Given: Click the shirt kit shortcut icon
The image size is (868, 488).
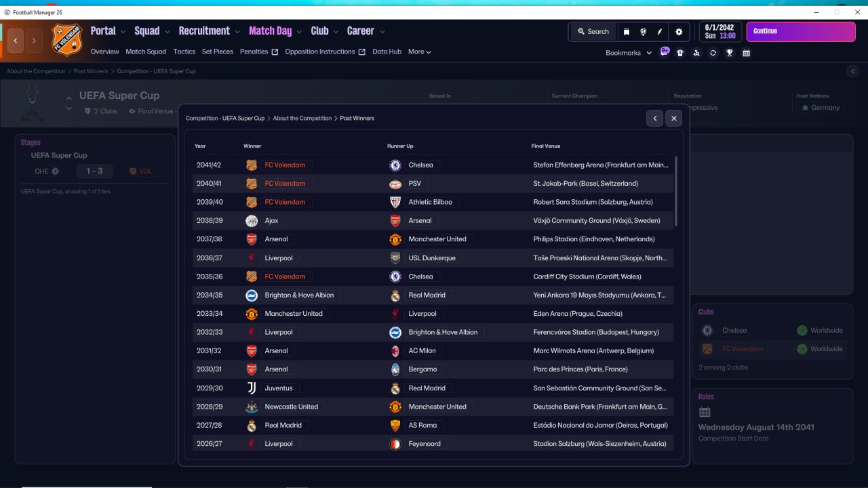Looking at the screenshot, I should pos(680,53).
